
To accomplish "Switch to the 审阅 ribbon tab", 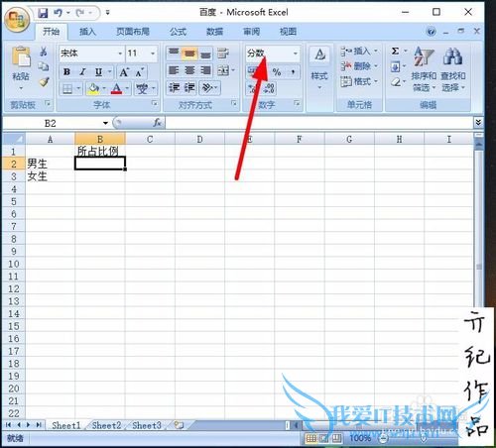I will click(x=252, y=32).
